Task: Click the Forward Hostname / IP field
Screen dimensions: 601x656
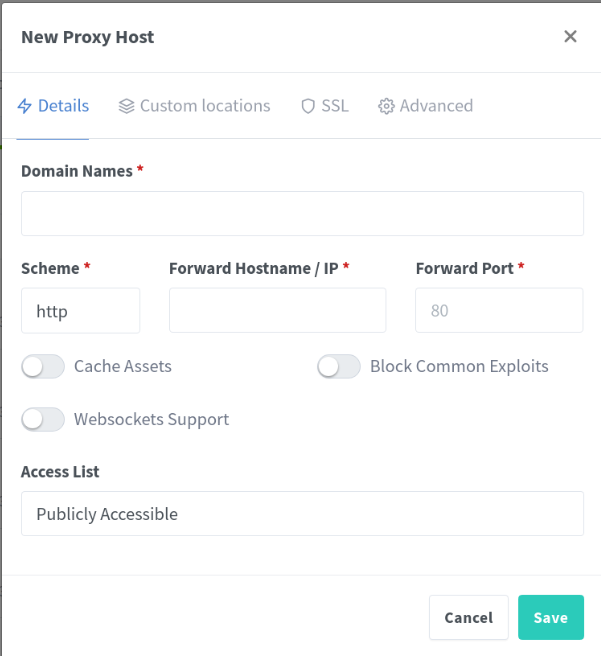Action: [x=277, y=311]
